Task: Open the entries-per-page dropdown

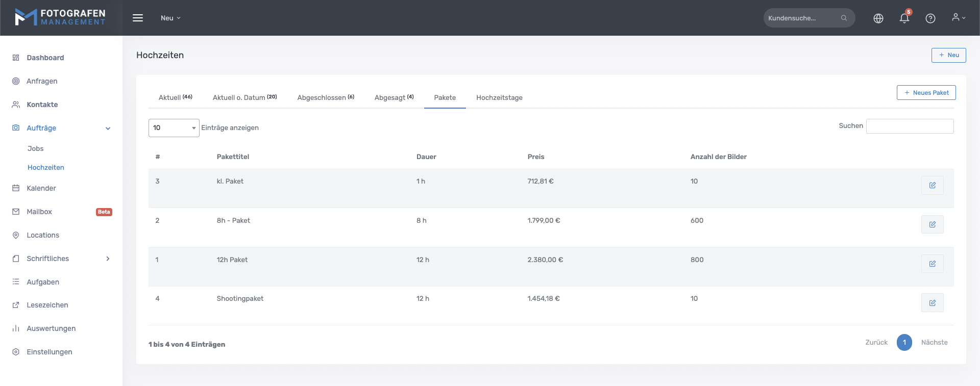Action: tap(174, 128)
